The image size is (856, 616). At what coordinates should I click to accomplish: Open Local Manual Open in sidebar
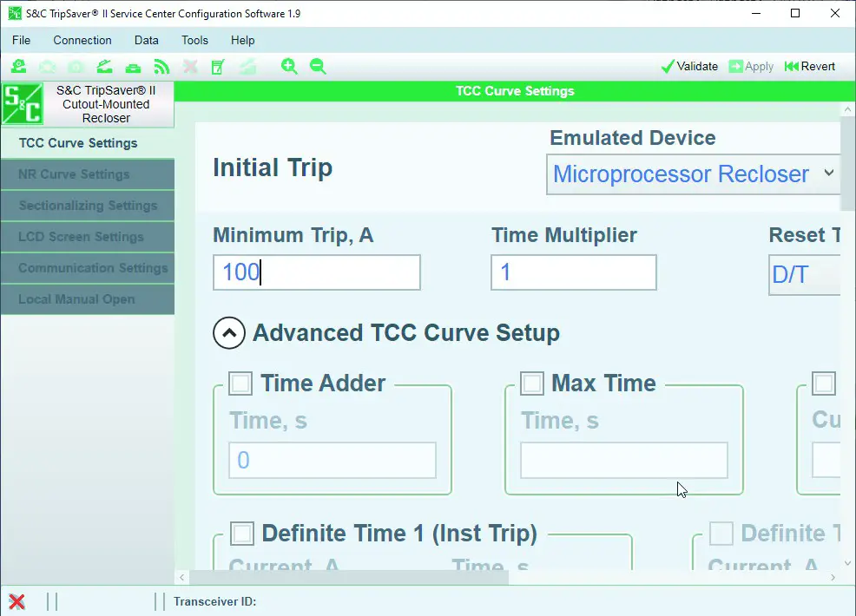point(88,299)
